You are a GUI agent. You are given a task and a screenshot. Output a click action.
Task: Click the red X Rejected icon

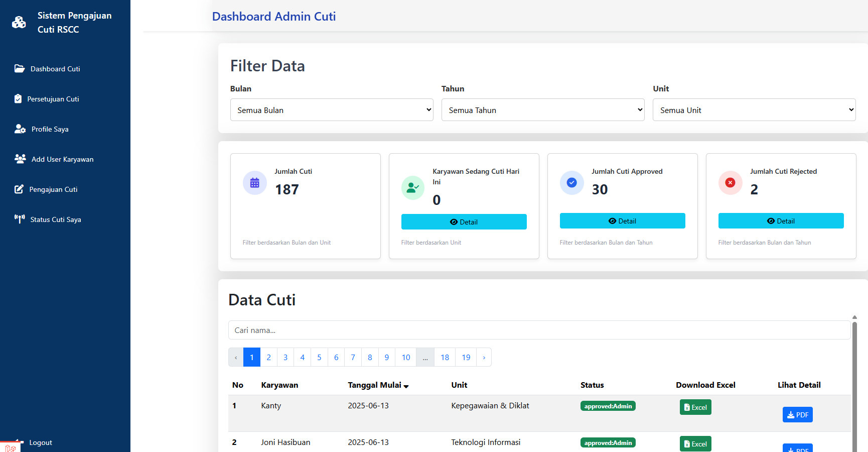730,183
